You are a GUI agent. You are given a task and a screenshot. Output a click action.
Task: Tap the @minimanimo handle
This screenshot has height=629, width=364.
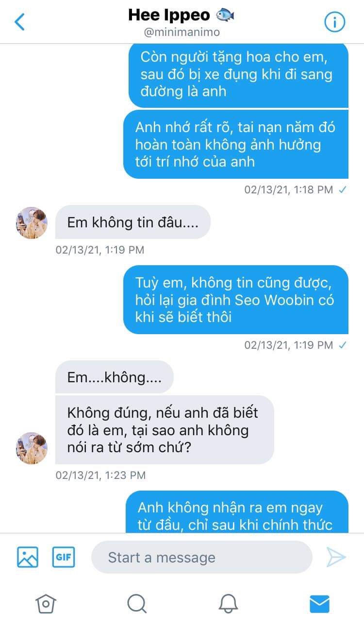click(181, 33)
